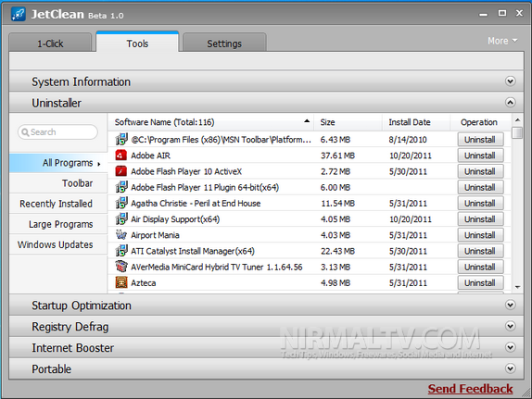Sort by the Install Date column header
Viewport: 532px width, 399px height.
click(x=416, y=122)
